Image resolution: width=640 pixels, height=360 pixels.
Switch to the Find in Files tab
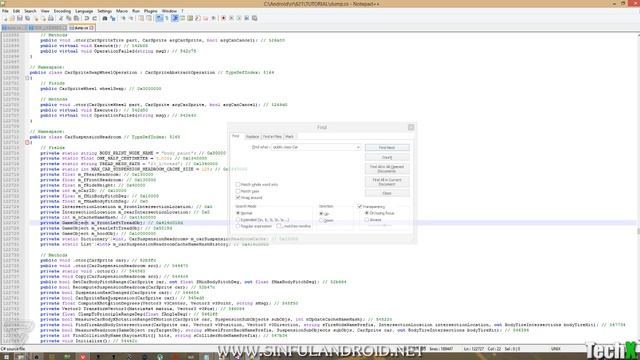point(272,137)
